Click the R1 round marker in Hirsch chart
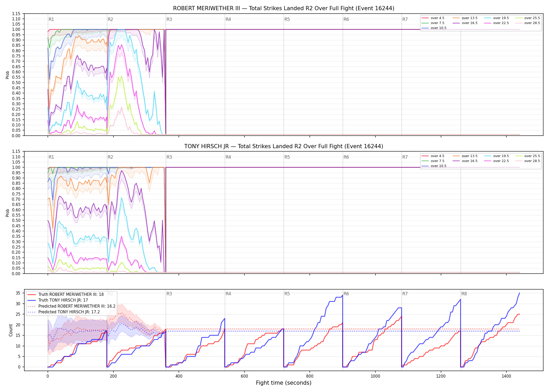 (51, 157)
